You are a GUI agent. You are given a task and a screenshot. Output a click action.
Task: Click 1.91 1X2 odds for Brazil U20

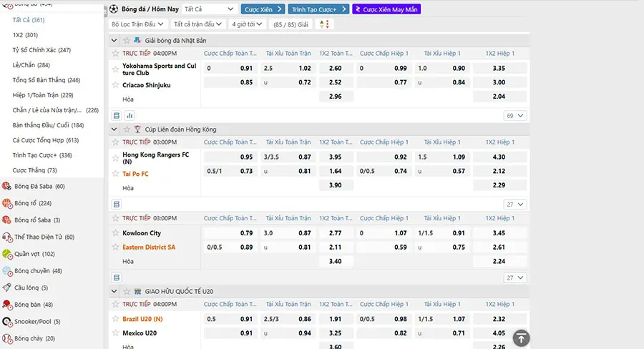335,319
